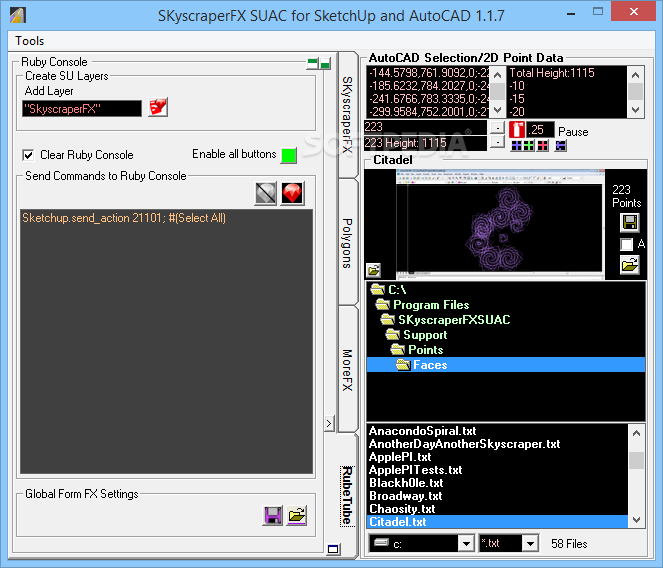The image size is (663, 568).
Task: Select the Program Files folder
Action: (506, 305)
